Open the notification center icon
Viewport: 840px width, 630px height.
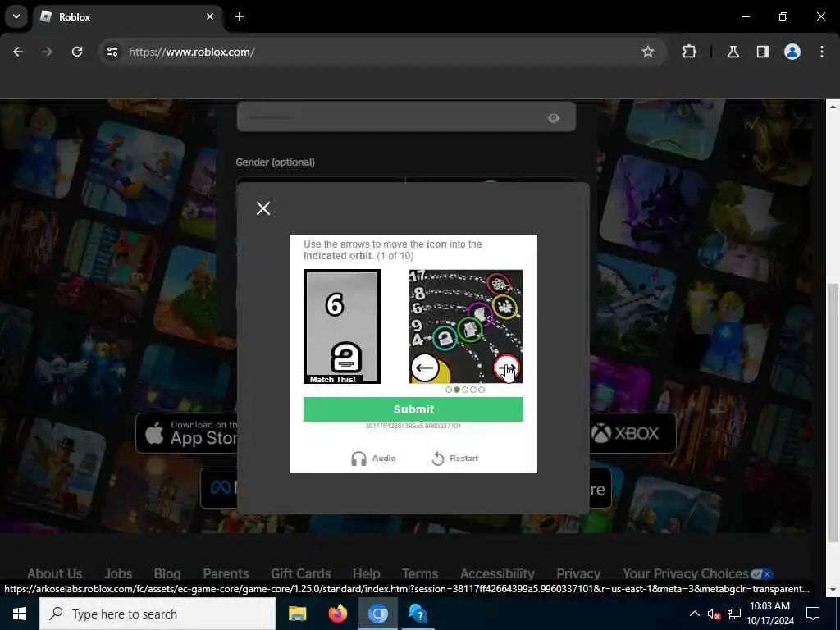[813, 614]
